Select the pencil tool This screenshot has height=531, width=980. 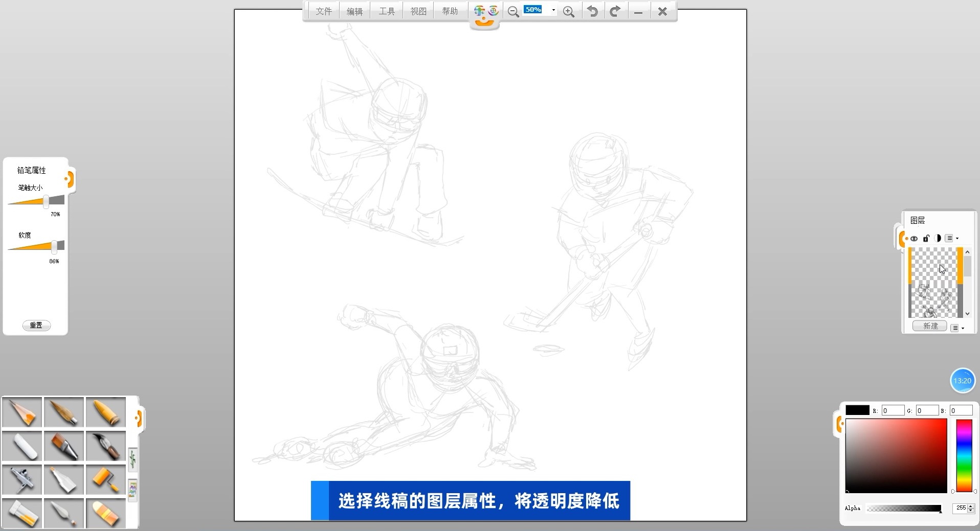[x=22, y=412]
